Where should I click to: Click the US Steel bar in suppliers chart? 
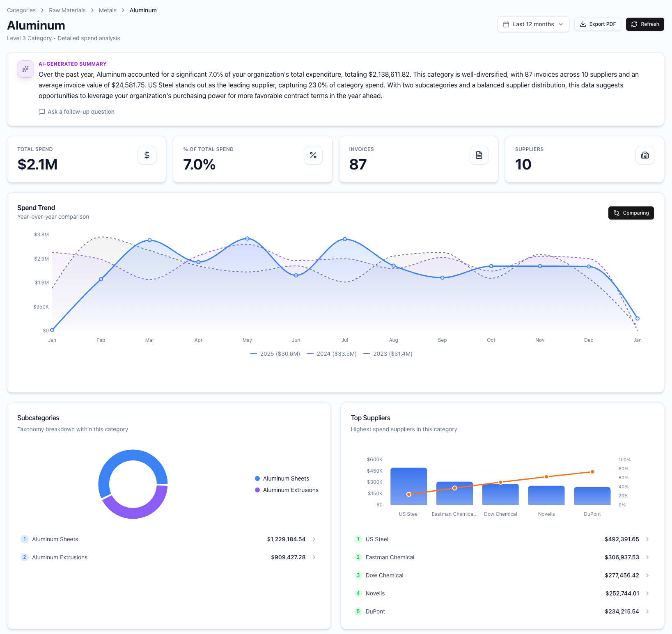408,486
